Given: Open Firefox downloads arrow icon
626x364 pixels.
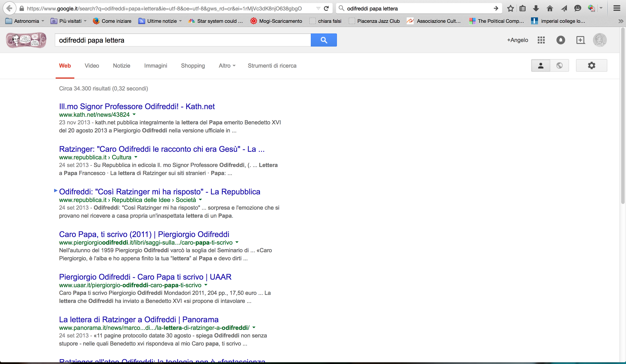Looking at the screenshot, I should click(536, 8).
